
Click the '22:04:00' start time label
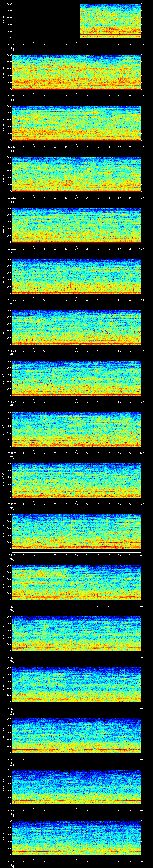(x=12, y=44)
